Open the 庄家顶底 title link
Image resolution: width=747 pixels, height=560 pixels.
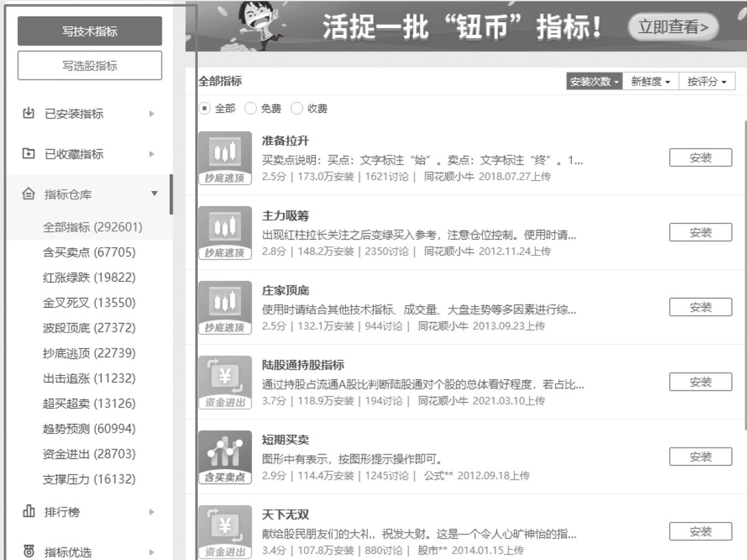pos(285,291)
